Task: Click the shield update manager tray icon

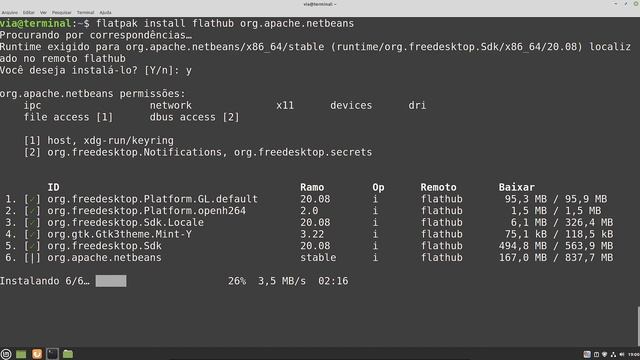Action: (604, 354)
